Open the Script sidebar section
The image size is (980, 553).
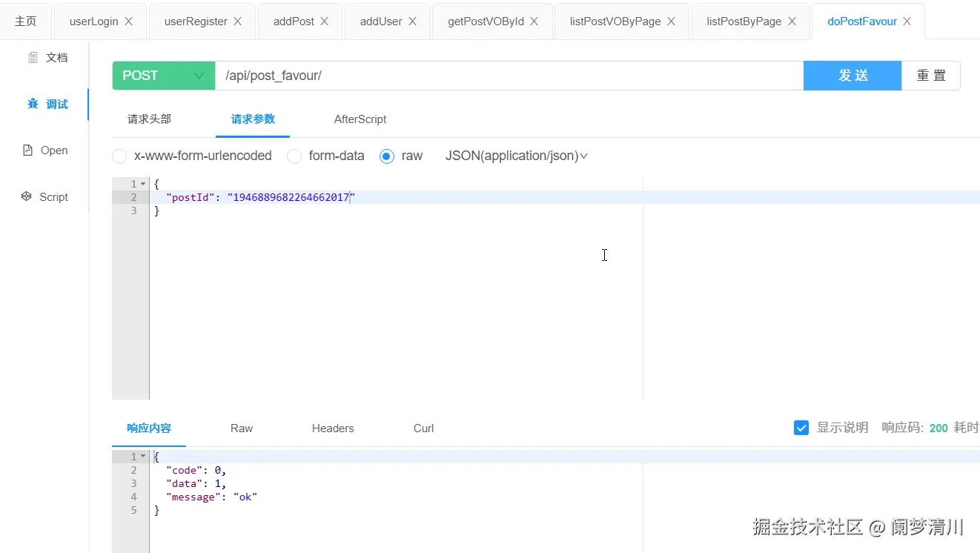pos(44,196)
